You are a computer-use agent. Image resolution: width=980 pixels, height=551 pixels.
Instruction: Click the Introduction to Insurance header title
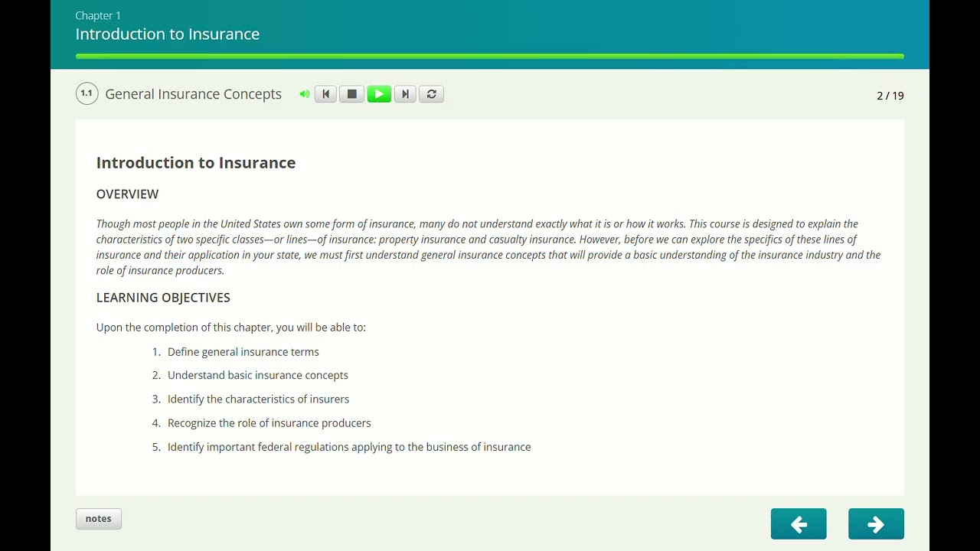pyautogui.click(x=168, y=34)
